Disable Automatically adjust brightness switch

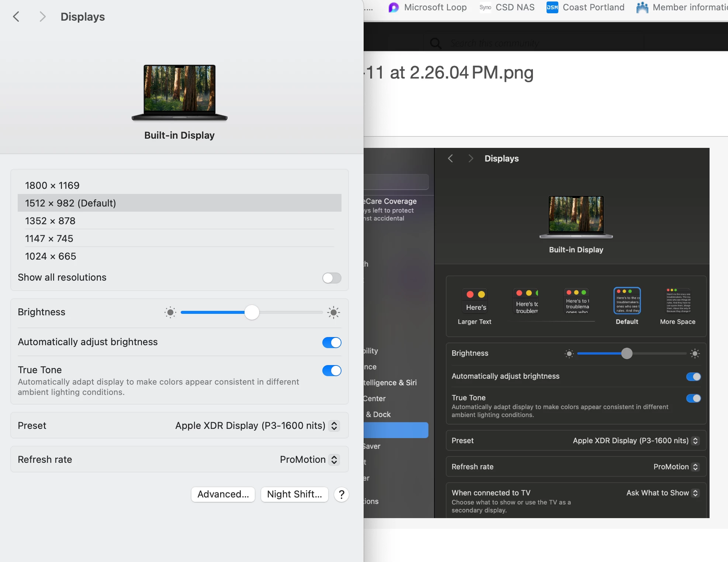pyautogui.click(x=332, y=343)
